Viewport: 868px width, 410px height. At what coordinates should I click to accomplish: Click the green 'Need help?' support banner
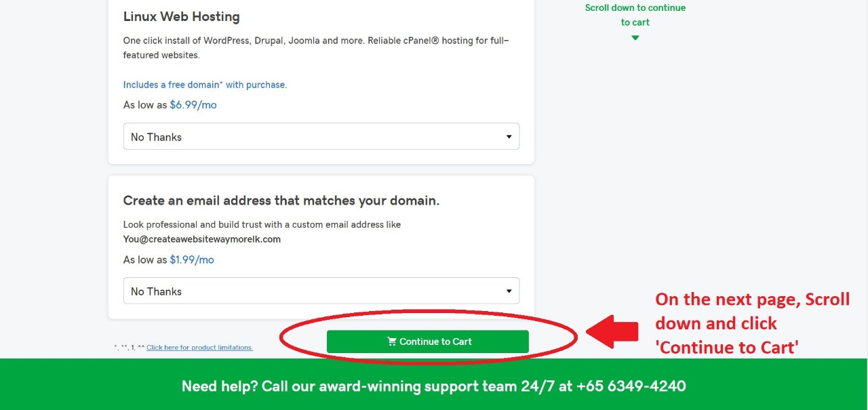434,384
